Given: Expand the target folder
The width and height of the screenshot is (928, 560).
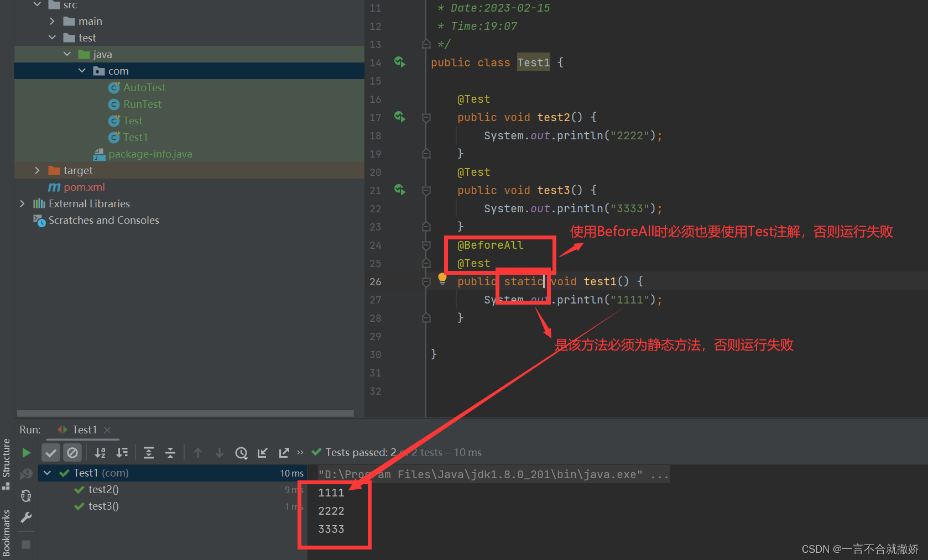Looking at the screenshot, I should click(x=37, y=170).
